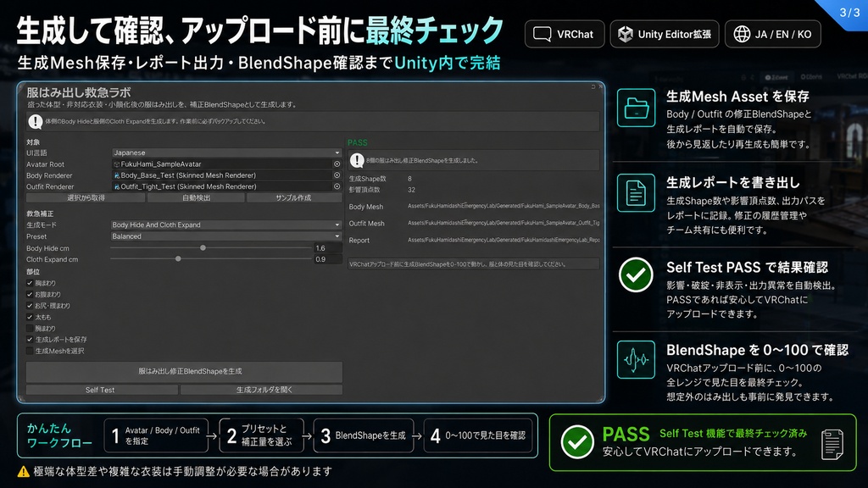Click the document icon for 生成レポートを書き出し
This screenshot has width=868, height=488.
pos(636,193)
